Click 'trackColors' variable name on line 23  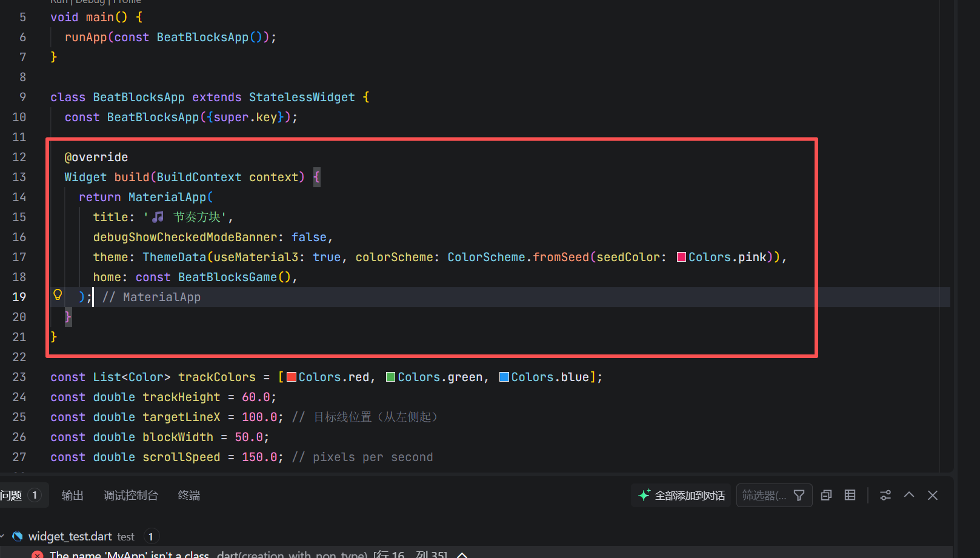217,377
